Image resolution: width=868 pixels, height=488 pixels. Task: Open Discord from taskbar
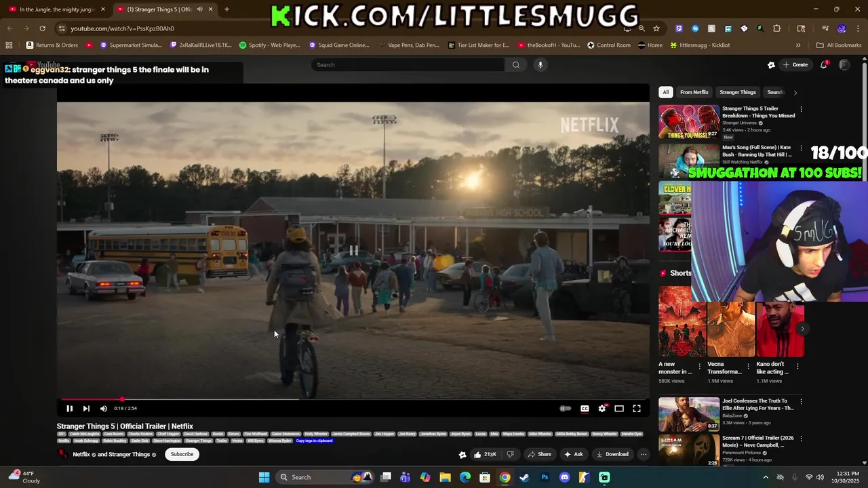pos(564,477)
